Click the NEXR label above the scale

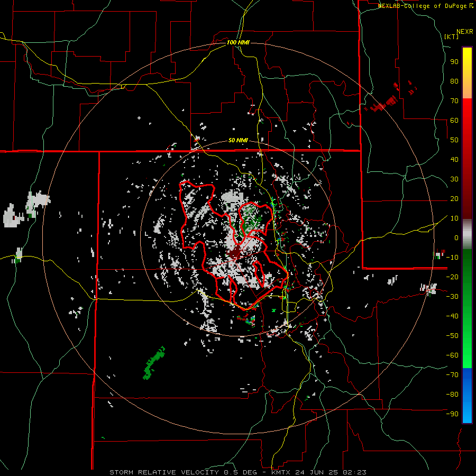(465, 32)
